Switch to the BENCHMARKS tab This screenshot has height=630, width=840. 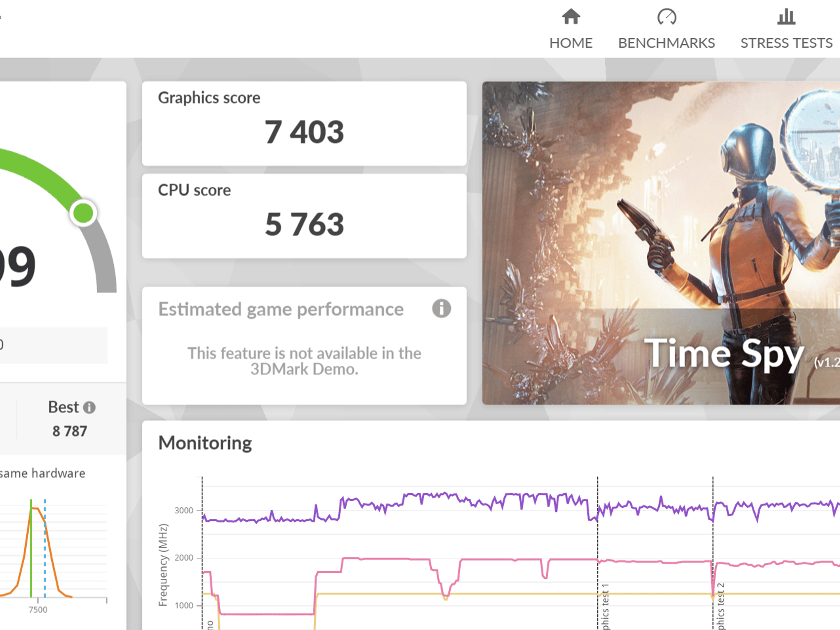[x=667, y=43]
